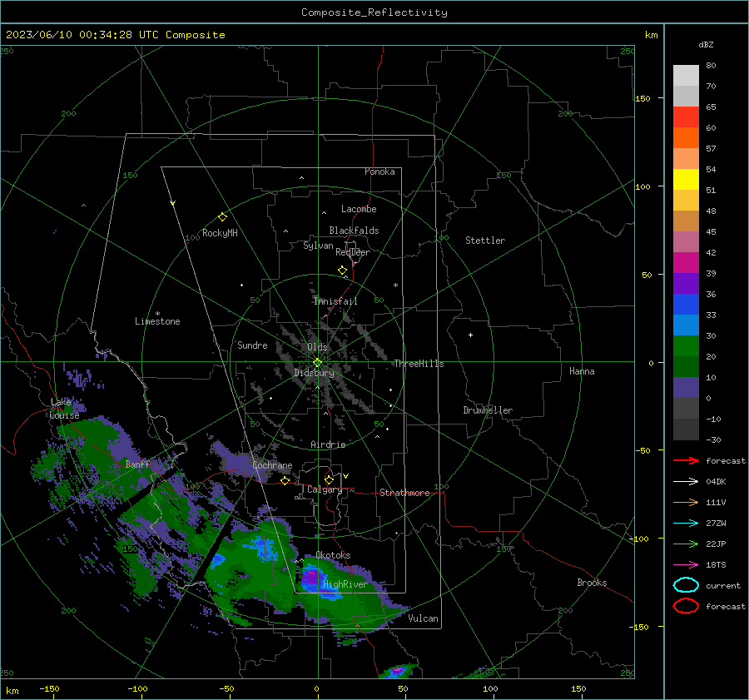749x700 pixels.
Task: Click the green 22JP arrow icon
Action: (686, 544)
